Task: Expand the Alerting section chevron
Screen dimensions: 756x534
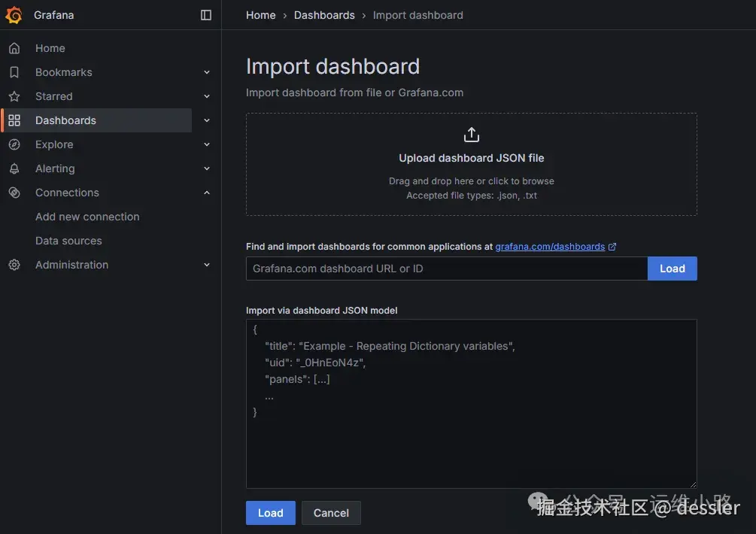Action: tap(207, 168)
